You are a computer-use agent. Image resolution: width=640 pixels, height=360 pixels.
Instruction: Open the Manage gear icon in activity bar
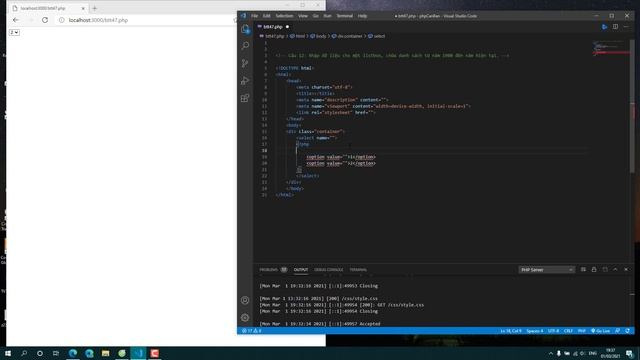(x=245, y=318)
